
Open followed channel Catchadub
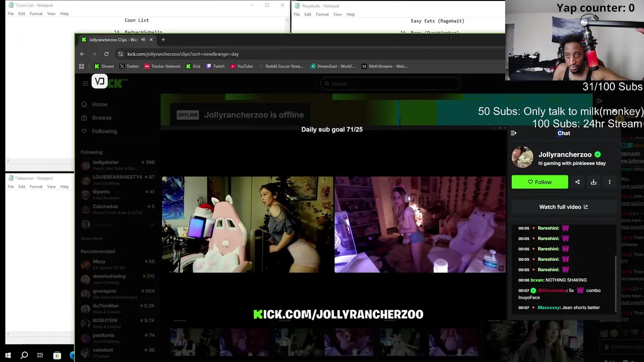[x=117, y=209]
